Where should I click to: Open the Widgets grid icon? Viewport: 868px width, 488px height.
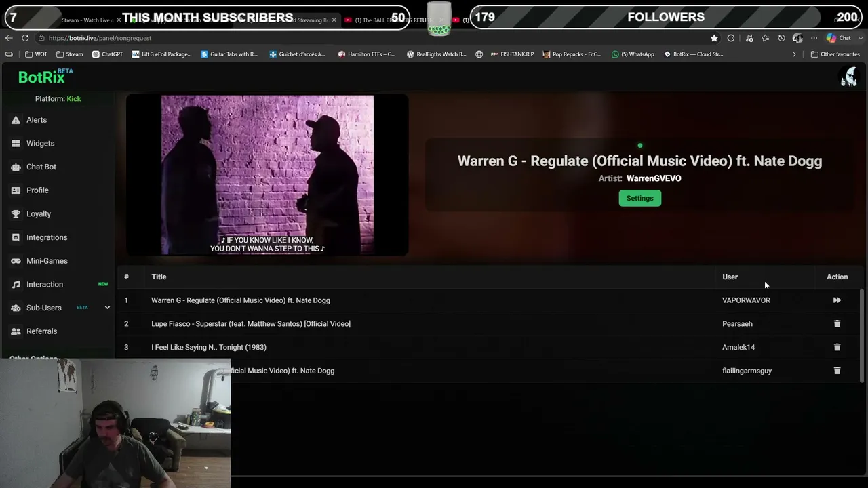[x=16, y=144]
